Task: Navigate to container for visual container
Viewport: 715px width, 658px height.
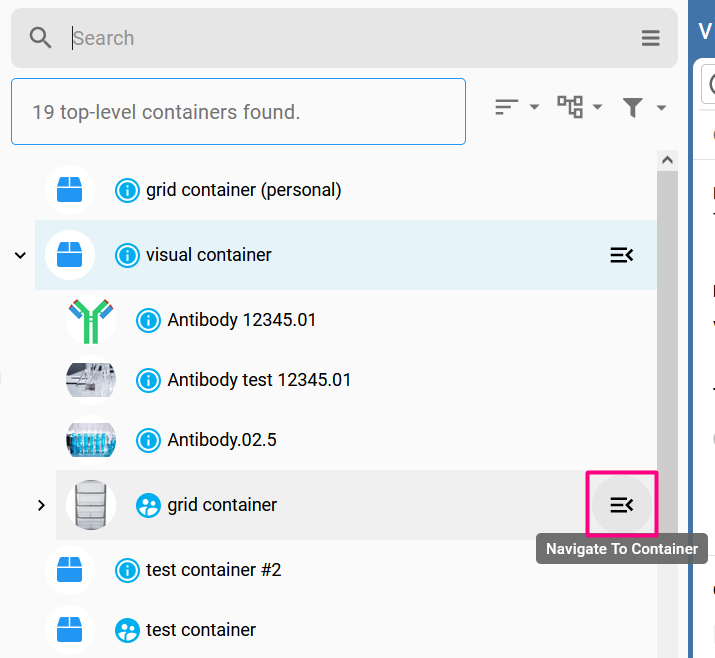Action: (622, 255)
